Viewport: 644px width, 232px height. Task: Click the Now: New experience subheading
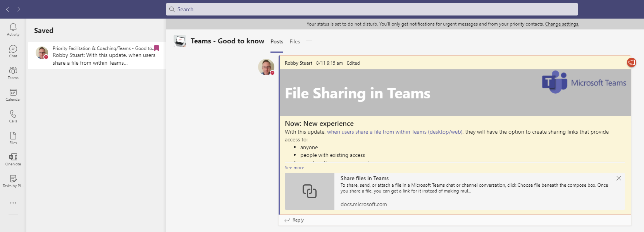319,124
